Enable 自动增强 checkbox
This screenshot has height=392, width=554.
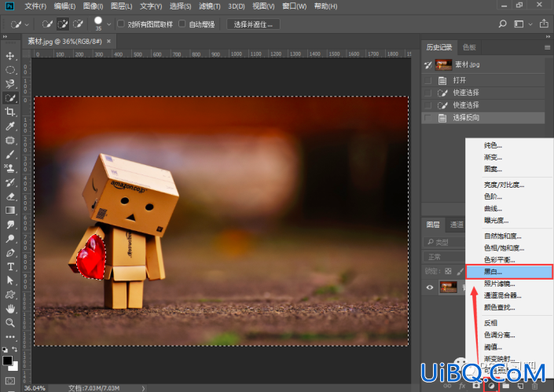(182, 24)
